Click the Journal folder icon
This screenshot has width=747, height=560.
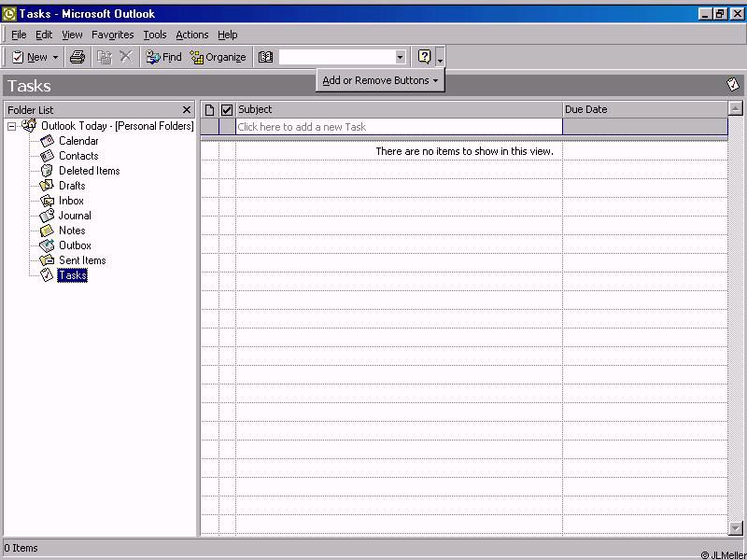(x=47, y=216)
